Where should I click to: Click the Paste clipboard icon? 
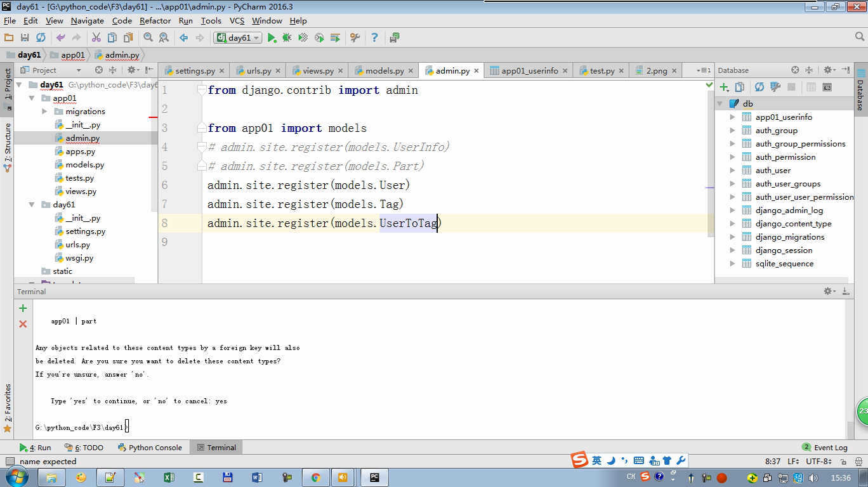click(128, 38)
